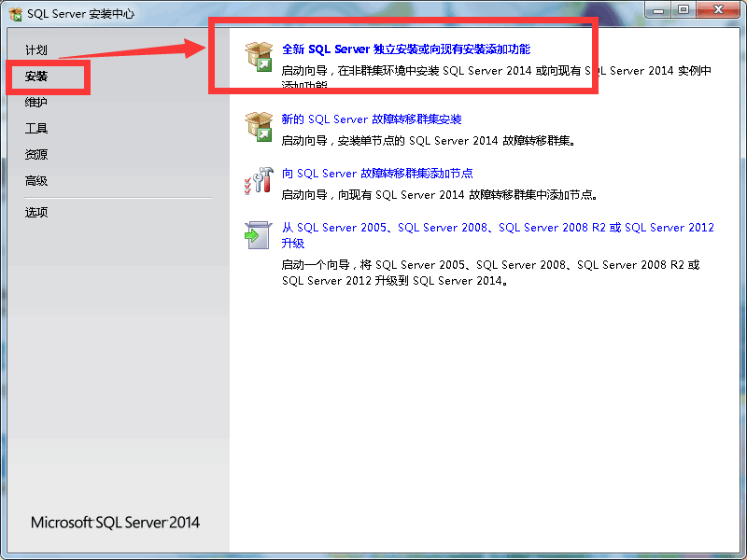The width and height of the screenshot is (747, 560).
Task: Open the 高级 sidebar page
Action: (x=36, y=180)
